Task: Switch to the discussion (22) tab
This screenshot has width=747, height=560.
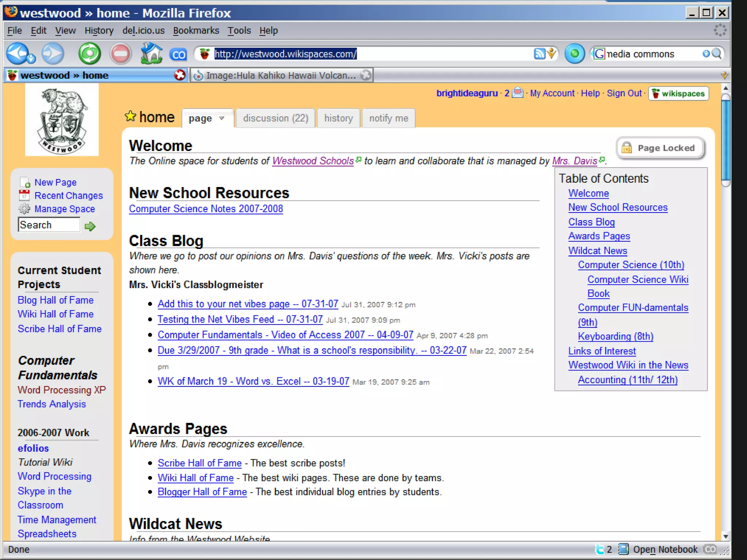Action: (x=275, y=118)
